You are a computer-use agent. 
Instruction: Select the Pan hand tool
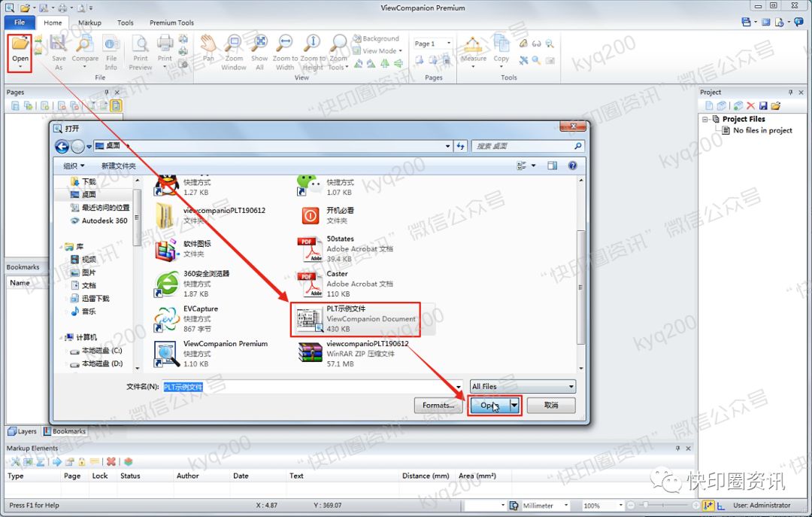[x=208, y=48]
